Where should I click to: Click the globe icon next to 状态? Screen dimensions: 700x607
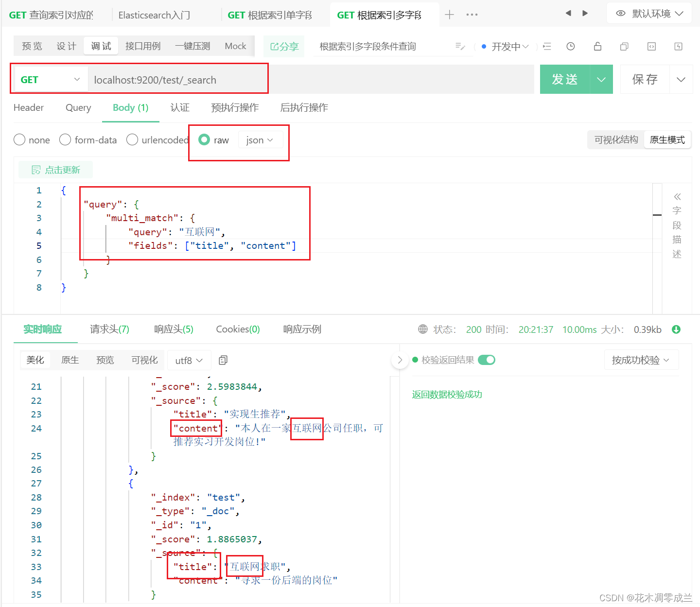tap(423, 330)
